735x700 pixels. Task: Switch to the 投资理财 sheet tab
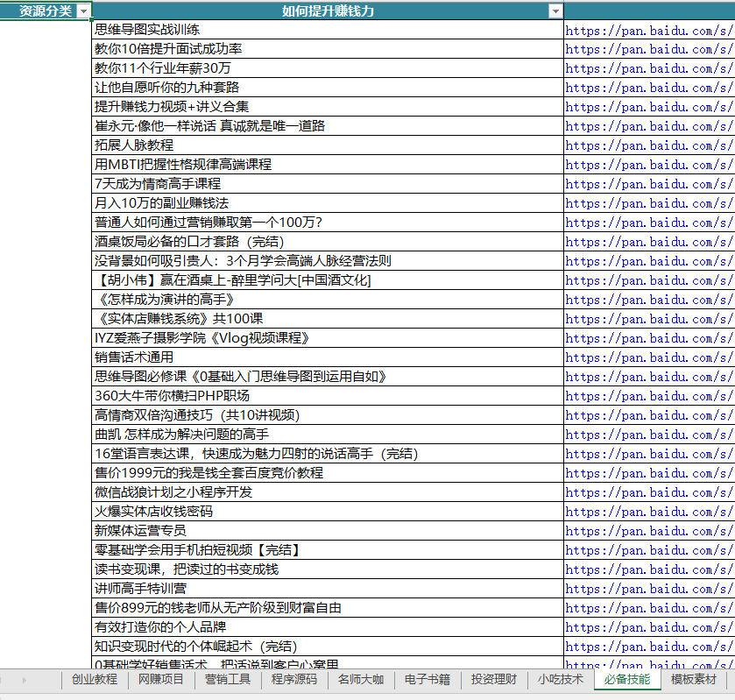494,680
